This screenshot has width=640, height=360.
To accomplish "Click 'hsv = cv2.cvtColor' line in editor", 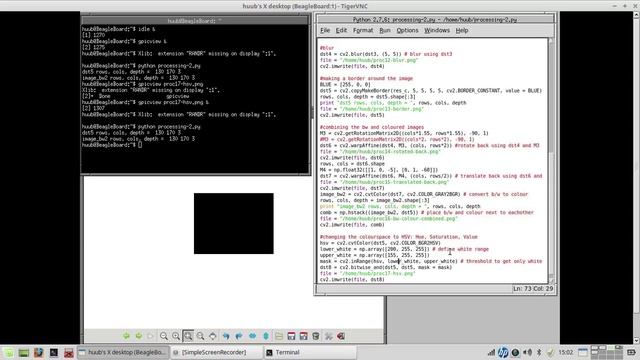I will coord(380,243).
